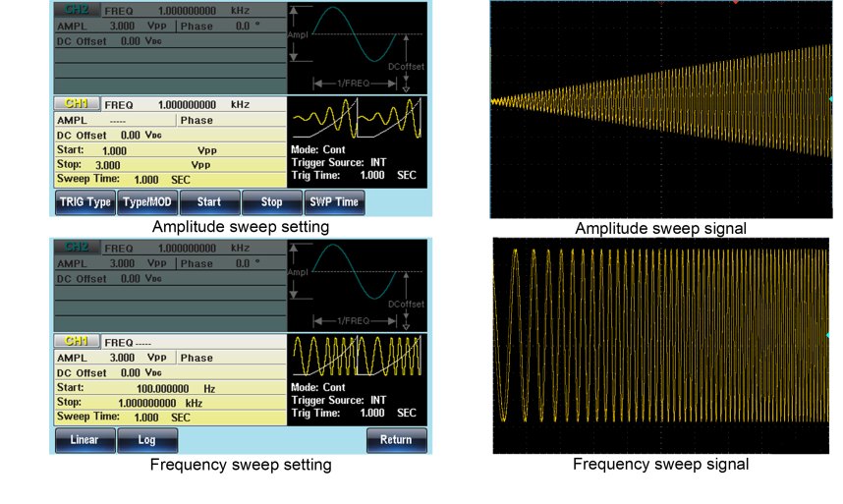843x504 pixels.
Task: Click CH1 AMPL 3.000 Vpp in frequency panel
Action: pyautogui.click(x=112, y=358)
